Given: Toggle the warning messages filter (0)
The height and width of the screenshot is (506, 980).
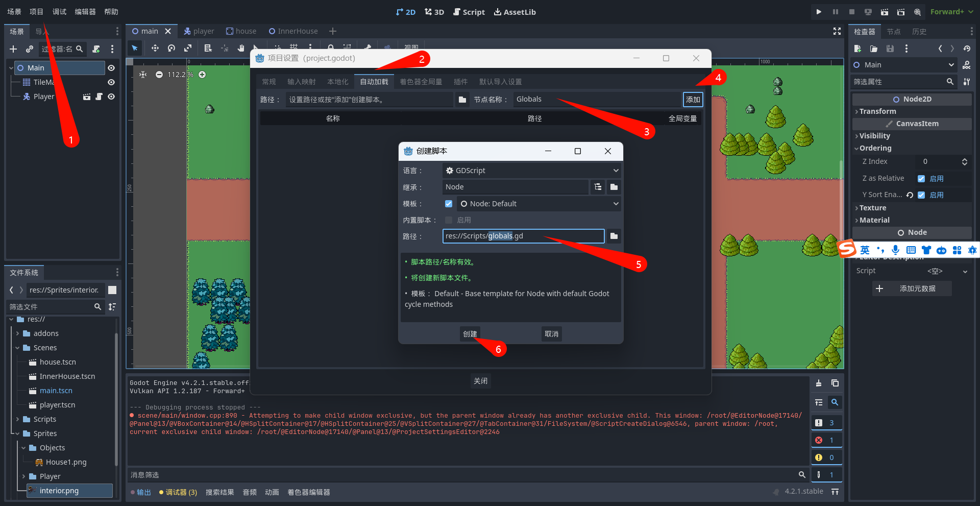Looking at the screenshot, I should click(x=826, y=457).
